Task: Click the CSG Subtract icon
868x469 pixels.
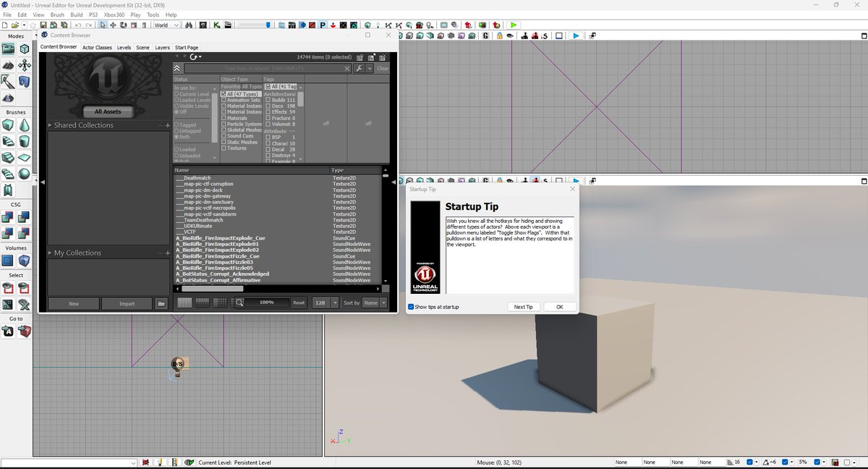Action: click(x=24, y=216)
